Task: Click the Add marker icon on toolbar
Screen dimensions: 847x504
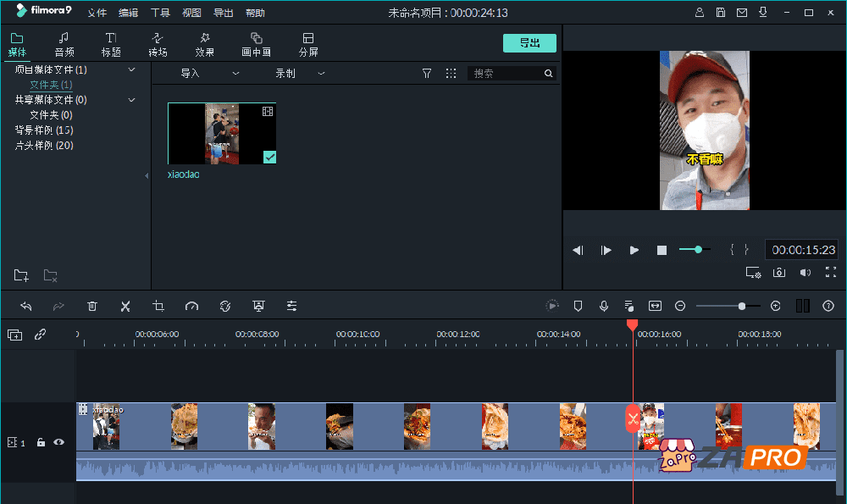Action: point(578,306)
